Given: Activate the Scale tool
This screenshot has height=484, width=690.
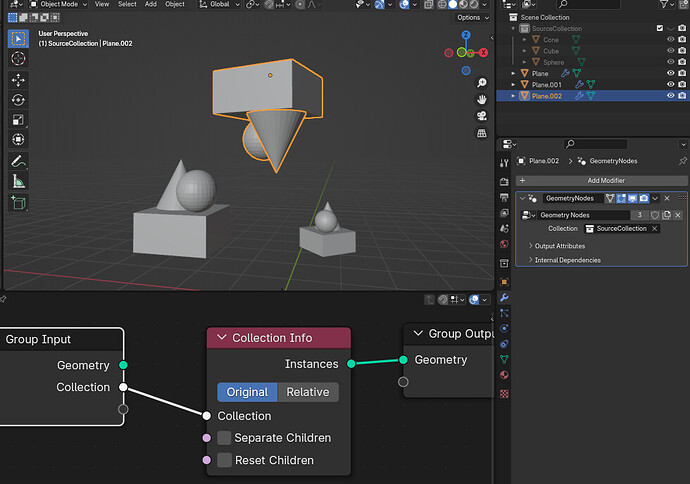Looking at the screenshot, I should pos(18,120).
